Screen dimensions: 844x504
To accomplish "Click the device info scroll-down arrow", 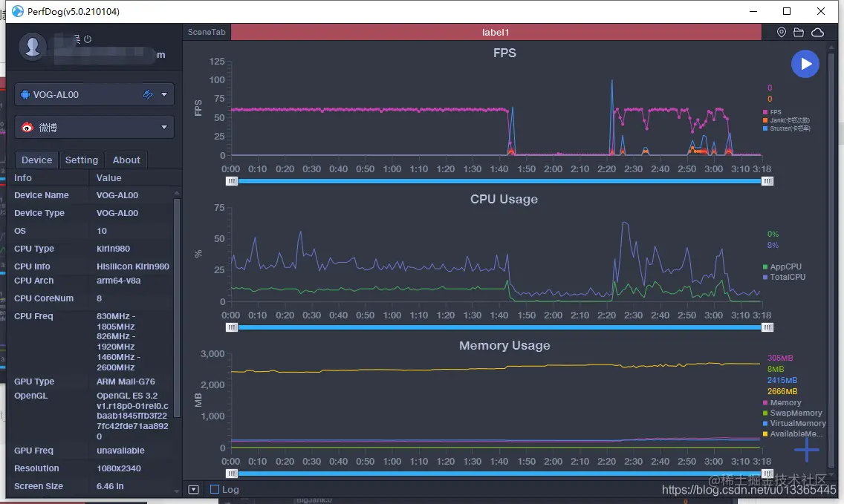I will tap(177, 491).
